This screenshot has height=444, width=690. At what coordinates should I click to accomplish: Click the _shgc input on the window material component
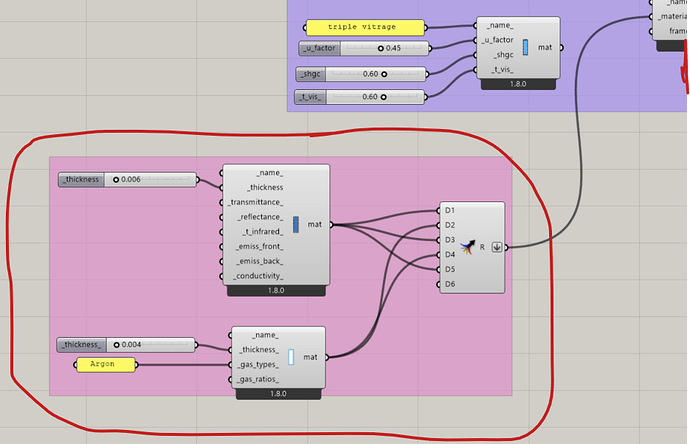click(503, 55)
